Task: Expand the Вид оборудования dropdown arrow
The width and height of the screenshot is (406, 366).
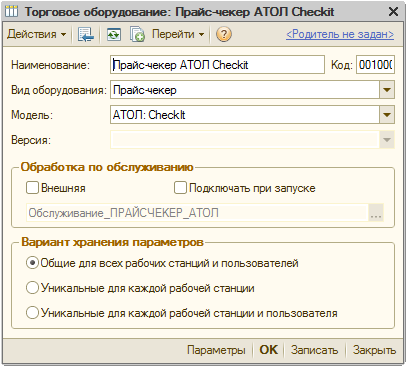Action: click(x=387, y=90)
